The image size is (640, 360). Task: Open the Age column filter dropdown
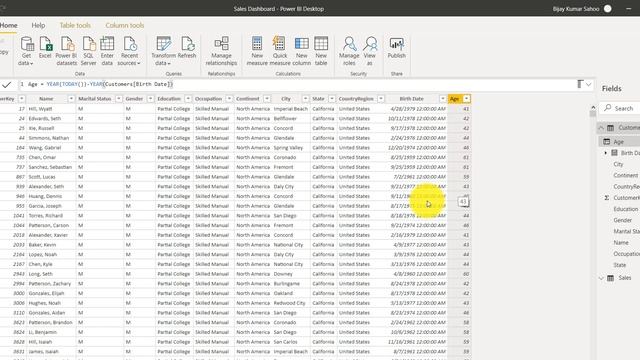466,99
